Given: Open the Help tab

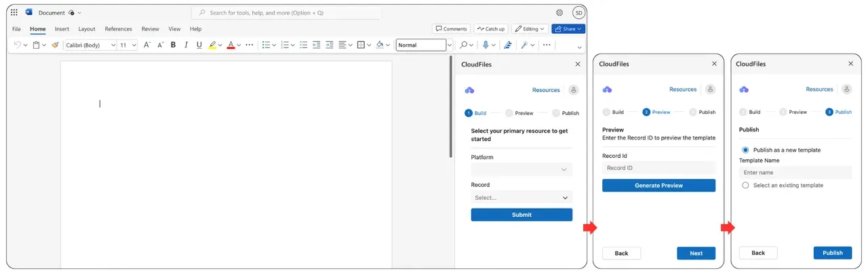Looking at the screenshot, I should [x=196, y=29].
